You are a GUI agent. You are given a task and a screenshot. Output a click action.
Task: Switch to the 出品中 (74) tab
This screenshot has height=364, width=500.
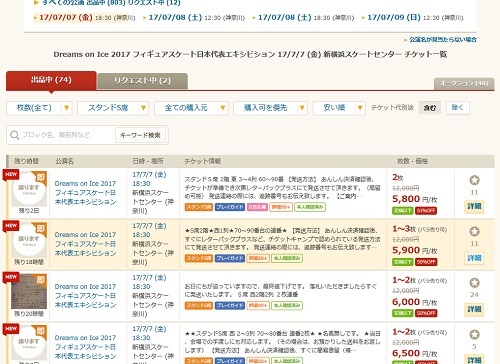tap(51, 80)
